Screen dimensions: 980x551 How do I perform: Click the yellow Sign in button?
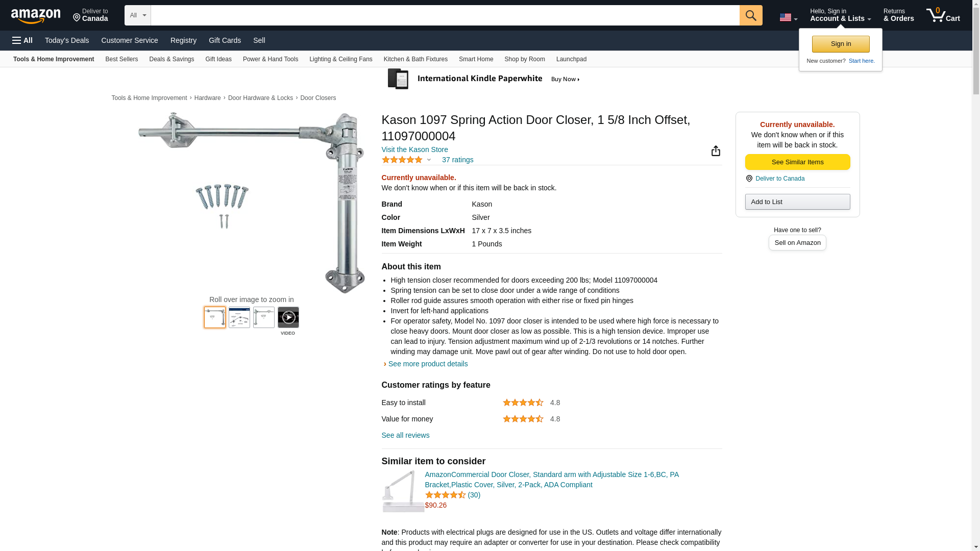(840, 44)
